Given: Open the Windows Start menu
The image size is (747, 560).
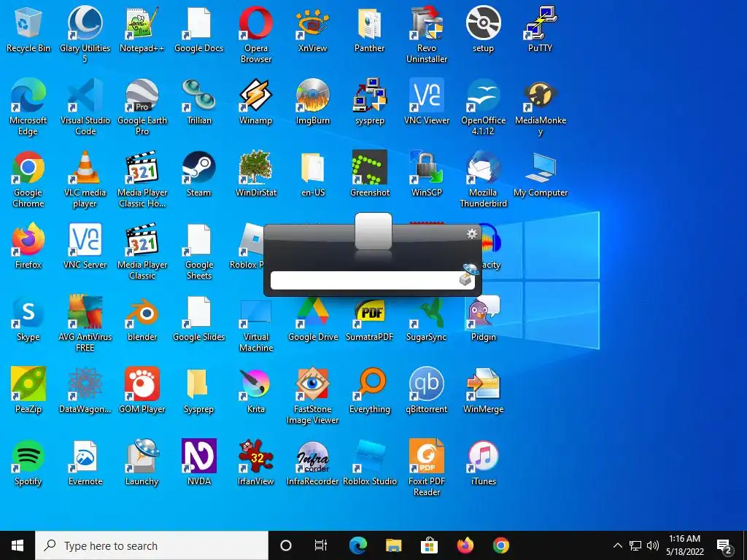Looking at the screenshot, I should pyautogui.click(x=18, y=545).
